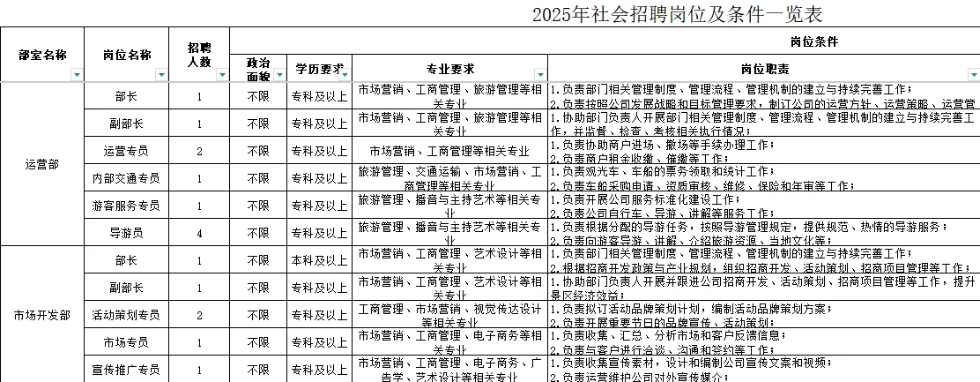Image resolution: width=980 pixels, height=382 pixels.
Task: Open the 专业要求 column filter dropdown
Action: (x=540, y=75)
